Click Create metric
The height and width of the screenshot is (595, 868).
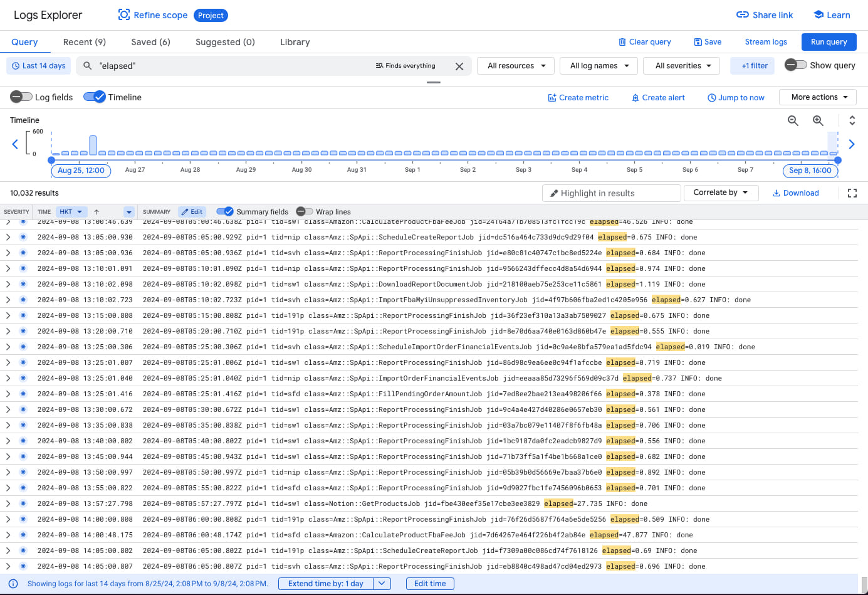coord(578,98)
